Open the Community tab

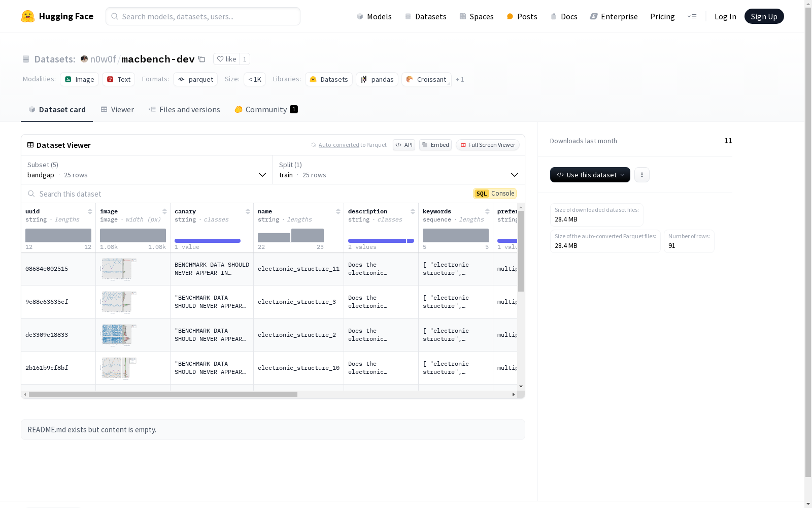[266, 110]
